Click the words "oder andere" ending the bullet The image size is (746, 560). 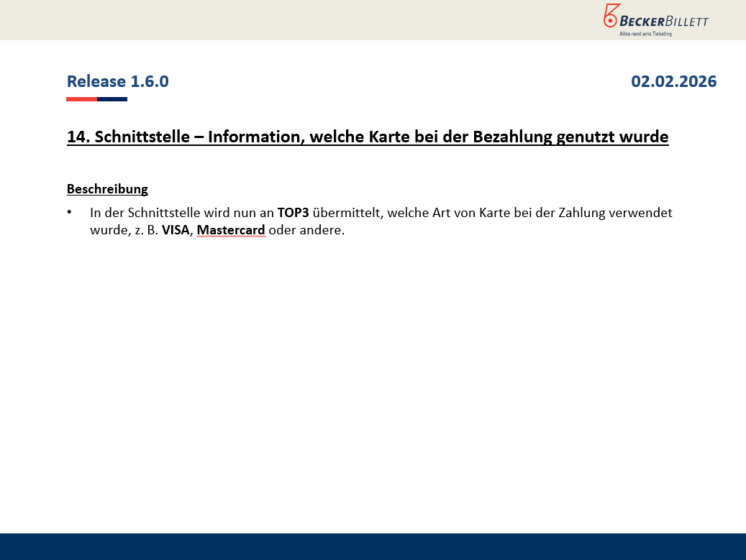pyautogui.click(x=306, y=231)
